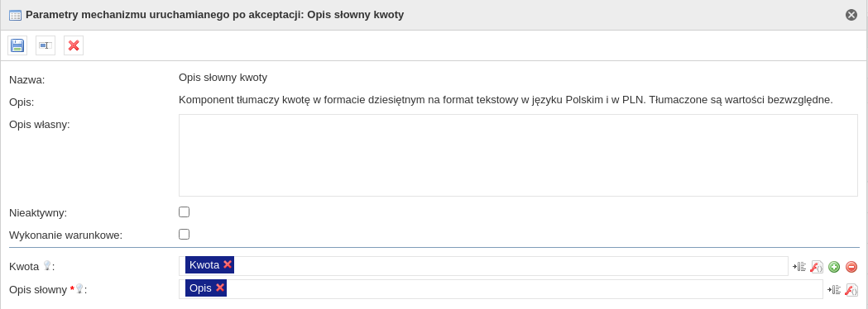
Task: Click the Kwota input field
Action: (x=483, y=266)
